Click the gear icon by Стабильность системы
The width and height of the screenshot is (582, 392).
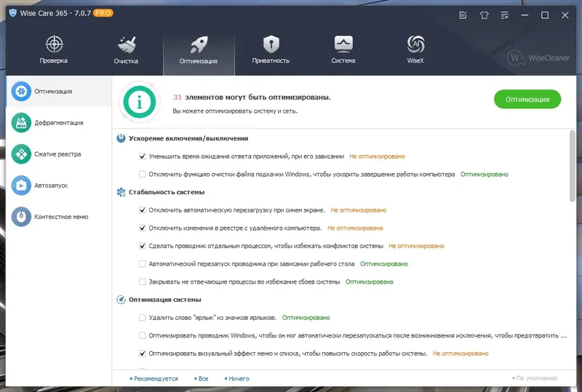coord(121,192)
